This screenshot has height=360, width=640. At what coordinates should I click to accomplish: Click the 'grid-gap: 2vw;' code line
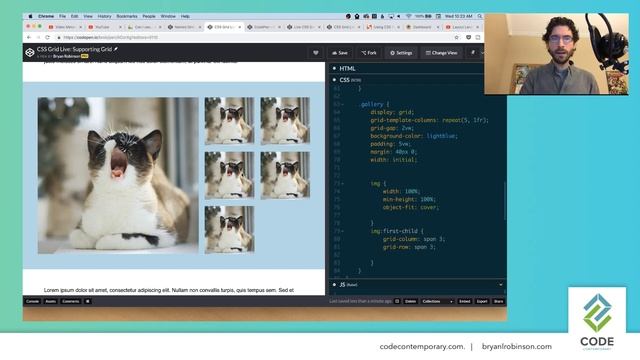tap(392, 128)
